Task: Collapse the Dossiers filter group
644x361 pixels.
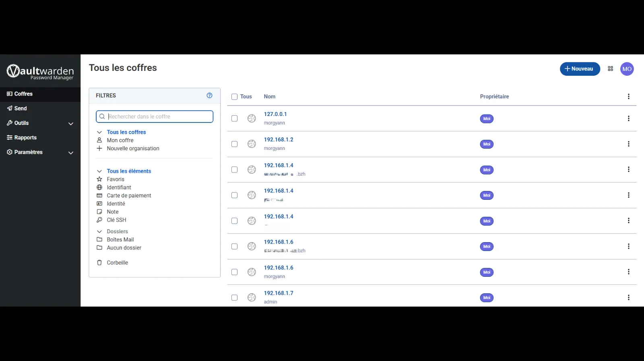Action: (x=99, y=232)
